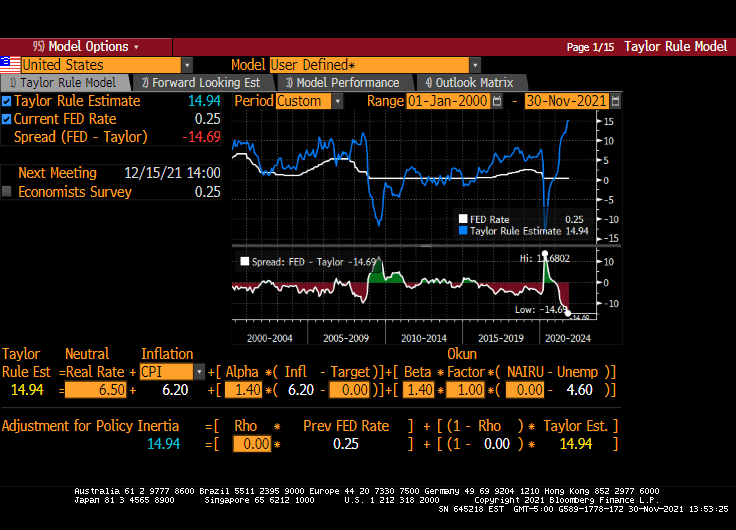
Task: Click the white FED Rate legend marker
Action: point(463,218)
